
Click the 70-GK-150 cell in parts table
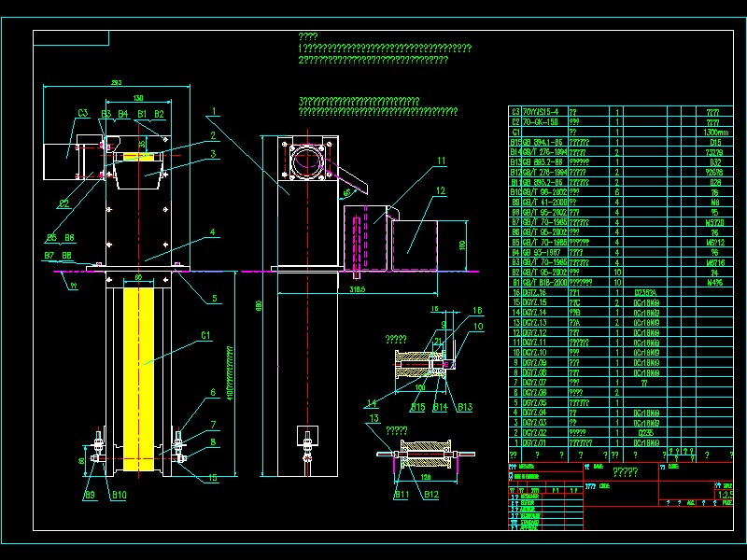(541, 122)
